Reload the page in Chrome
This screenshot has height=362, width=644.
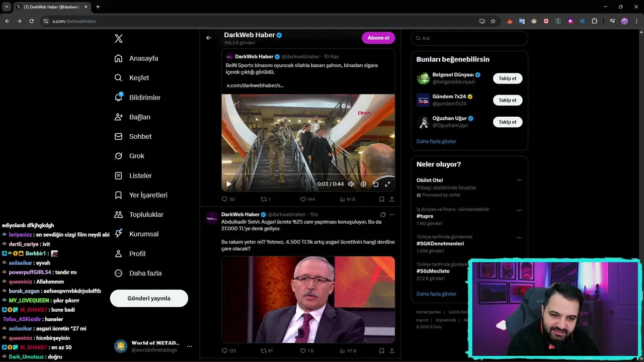coord(31,21)
